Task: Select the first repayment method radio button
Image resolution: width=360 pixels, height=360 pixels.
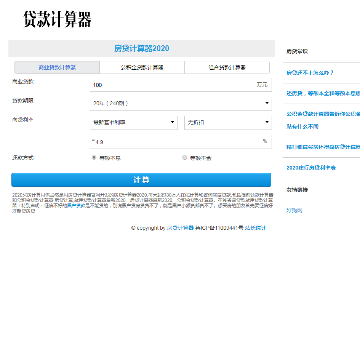Action: (x=94, y=158)
